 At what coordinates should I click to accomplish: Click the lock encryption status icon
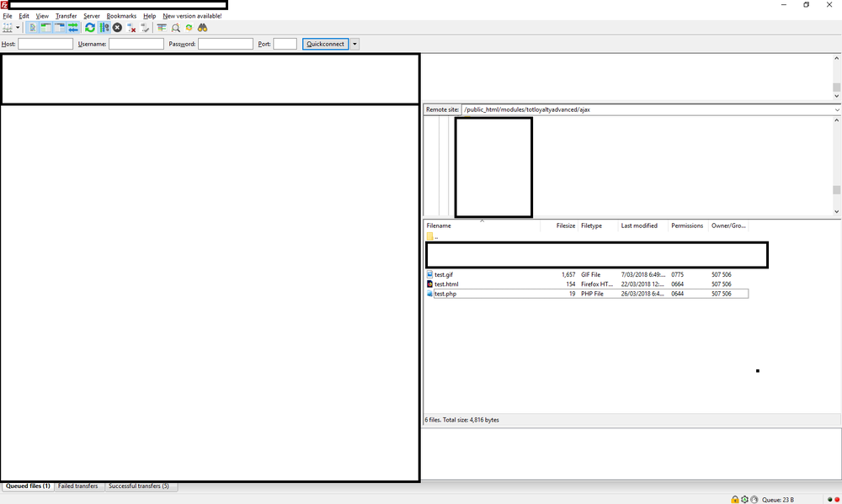click(x=734, y=499)
